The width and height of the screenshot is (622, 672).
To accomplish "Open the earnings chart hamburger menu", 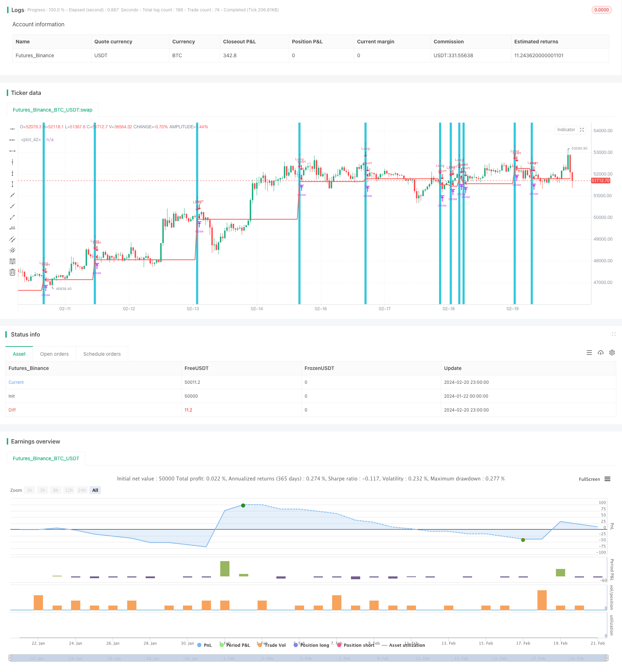I will pos(607,479).
